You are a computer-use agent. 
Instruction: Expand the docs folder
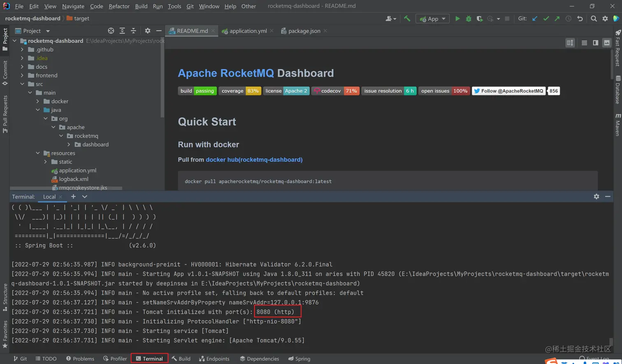(22, 67)
